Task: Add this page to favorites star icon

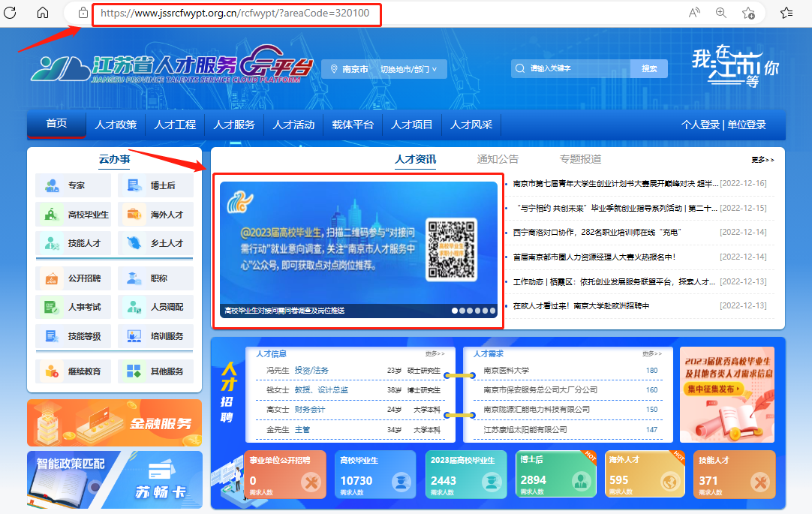Action: coord(748,13)
